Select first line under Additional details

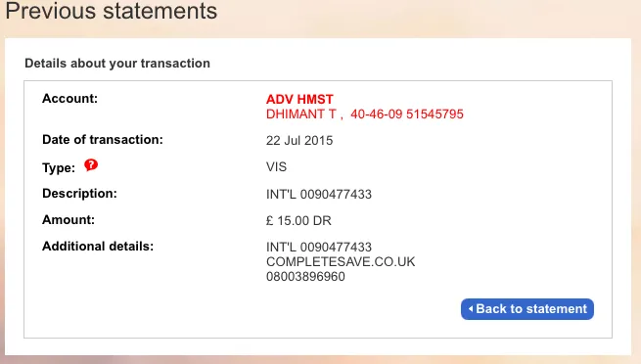click(319, 248)
